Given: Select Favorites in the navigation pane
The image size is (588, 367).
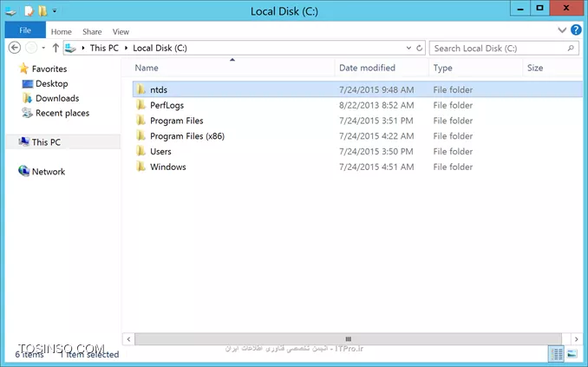Looking at the screenshot, I should (x=49, y=69).
